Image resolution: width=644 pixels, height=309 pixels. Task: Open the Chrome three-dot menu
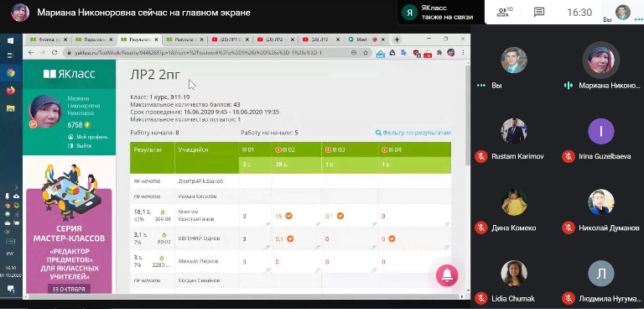coord(463,53)
